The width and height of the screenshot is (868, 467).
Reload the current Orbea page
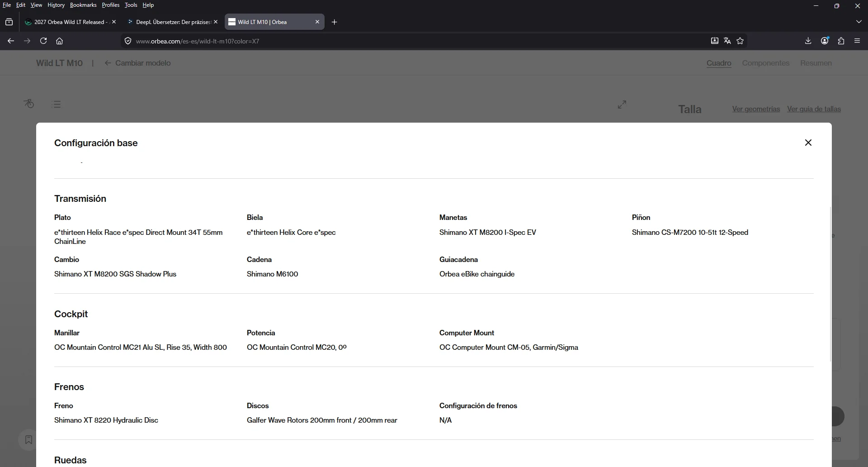tap(43, 41)
